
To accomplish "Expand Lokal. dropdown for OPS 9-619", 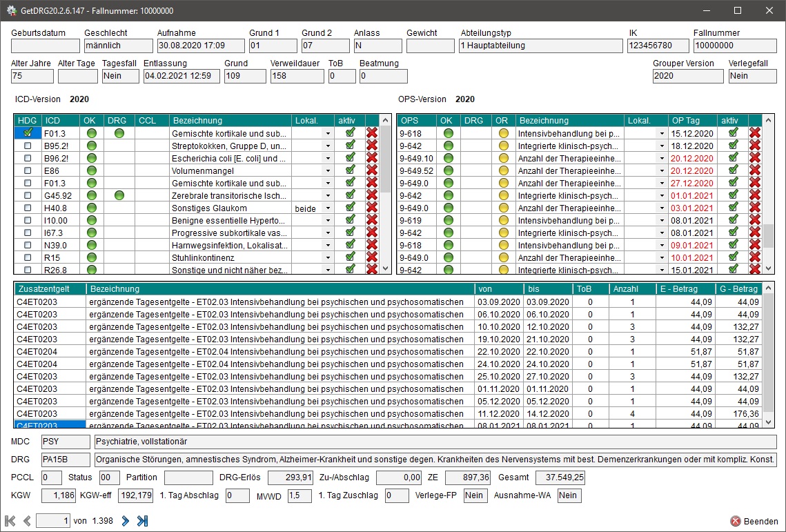I will 662,221.
